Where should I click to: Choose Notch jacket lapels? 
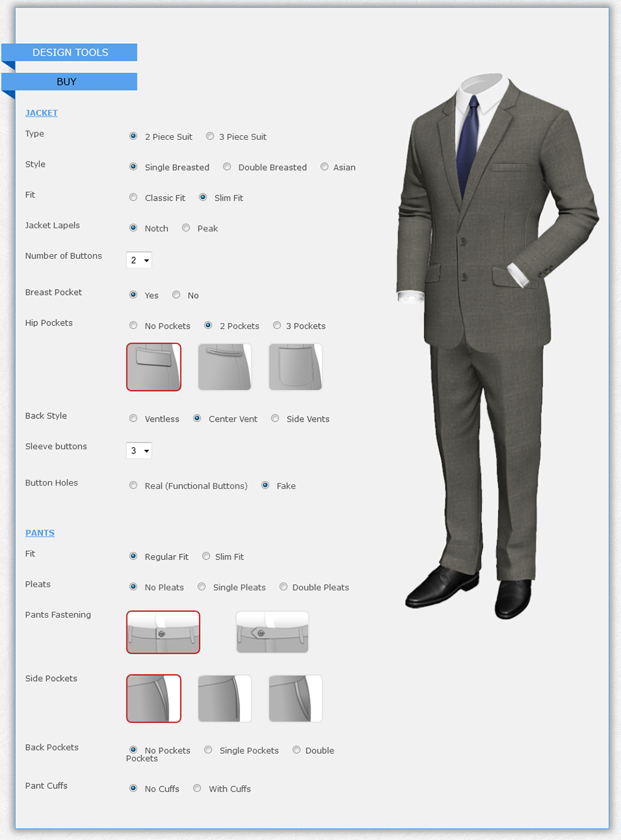[x=133, y=227]
